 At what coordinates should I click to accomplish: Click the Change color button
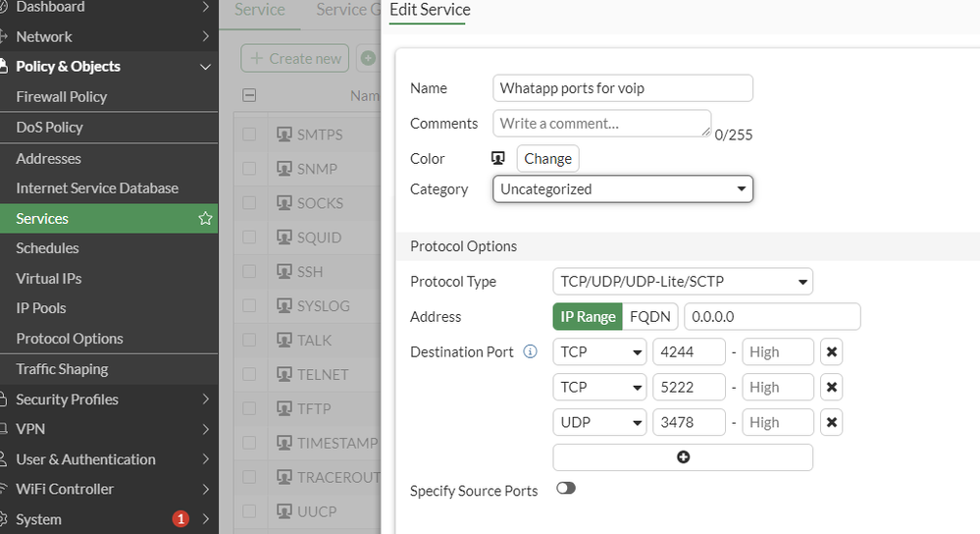(x=547, y=159)
